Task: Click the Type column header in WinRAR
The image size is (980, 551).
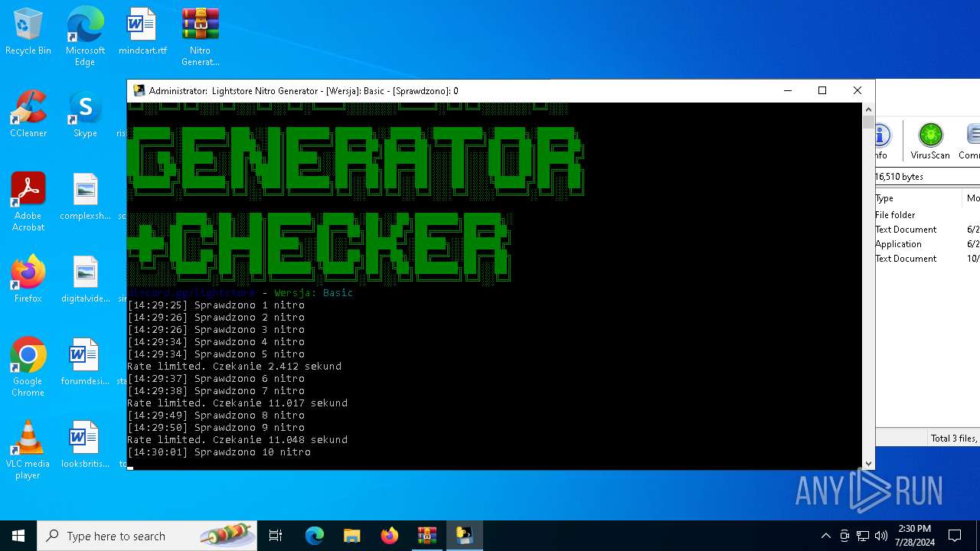Action: coord(919,198)
